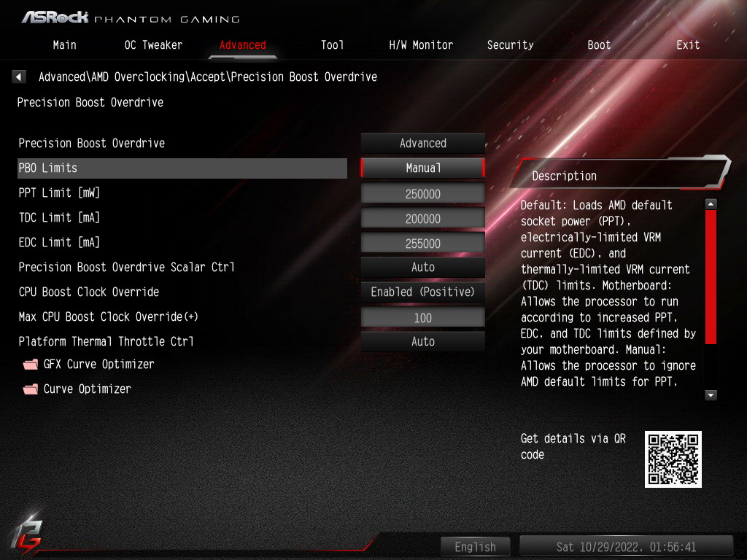Screen dimensions: 747x560
Task: Open Platform Thermal Throttle Ctrl dropdown
Action: [423, 341]
